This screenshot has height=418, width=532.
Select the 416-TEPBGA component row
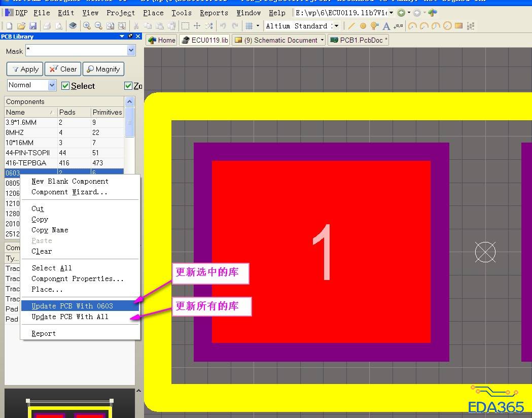click(x=64, y=163)
